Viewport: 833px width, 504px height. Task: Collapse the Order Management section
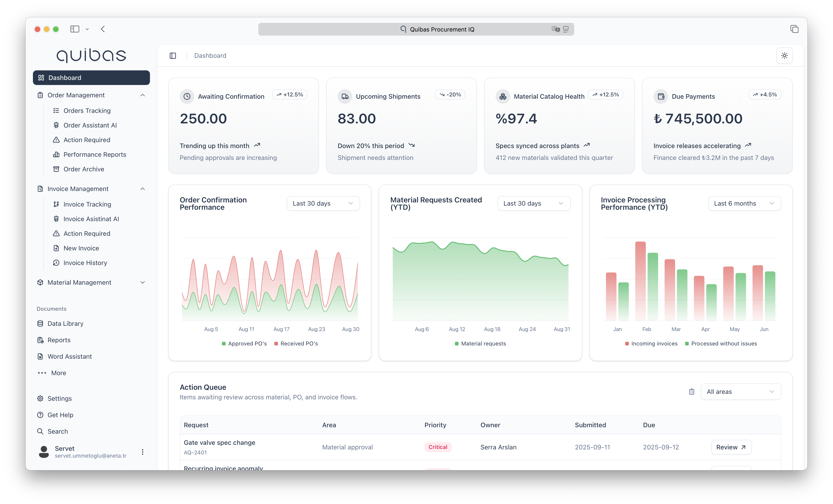tap(143, 95)
